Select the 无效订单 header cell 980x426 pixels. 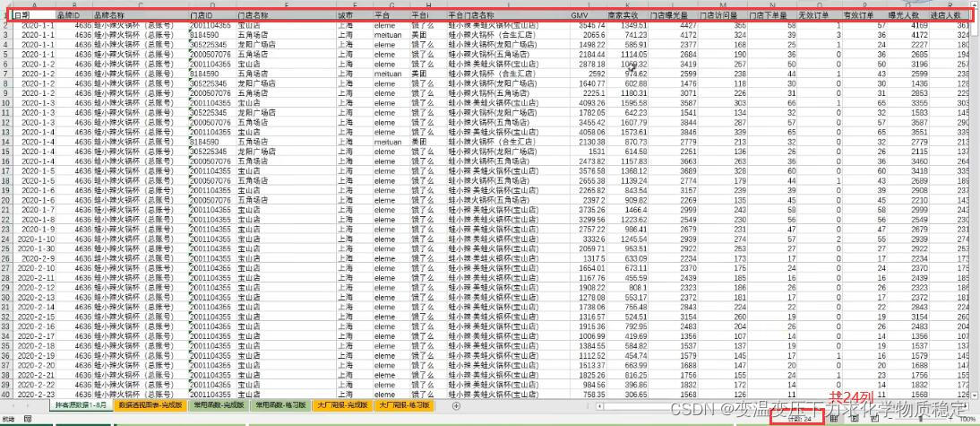pyautogui.click(x=820, y=13)
